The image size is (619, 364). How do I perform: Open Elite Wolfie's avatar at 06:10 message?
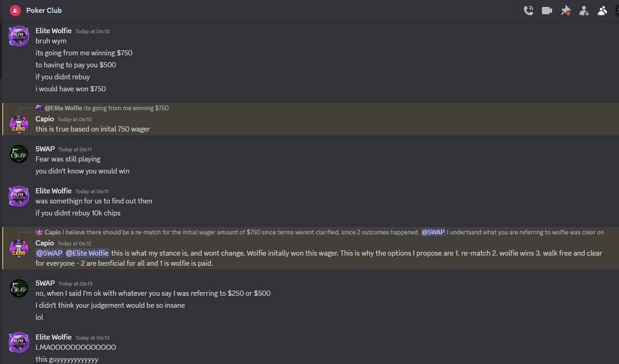pos(19,36)
